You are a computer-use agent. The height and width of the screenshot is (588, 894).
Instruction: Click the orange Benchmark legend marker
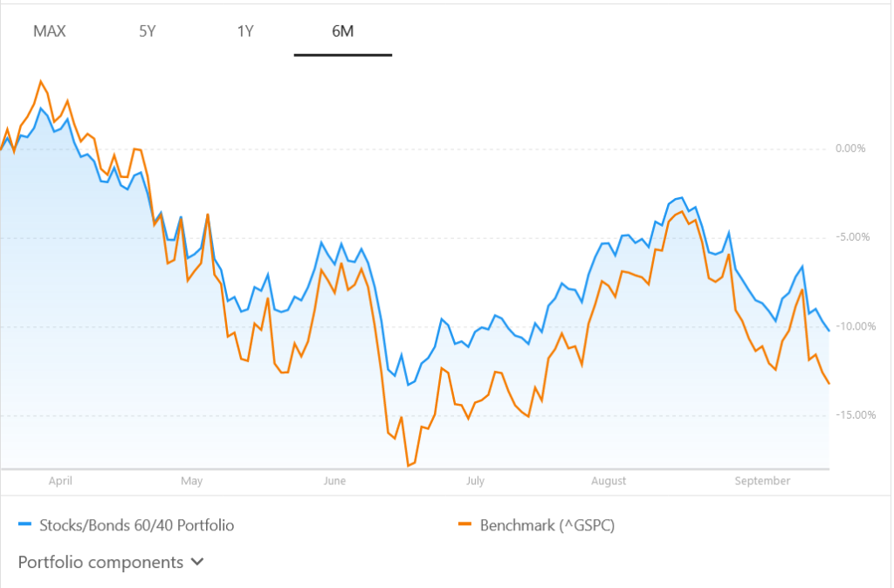(466, 525)
